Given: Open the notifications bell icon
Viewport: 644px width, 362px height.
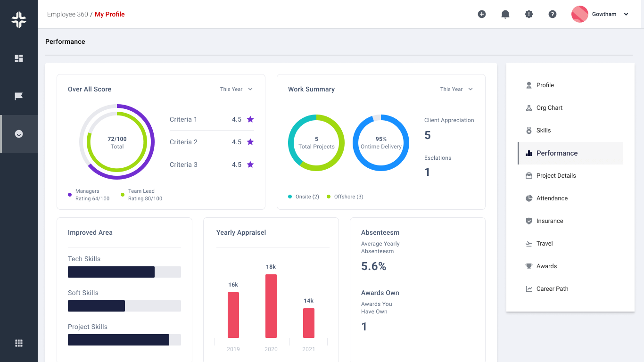Looking at the screenshot, I should pyautogui.click(x=505, y=14).
